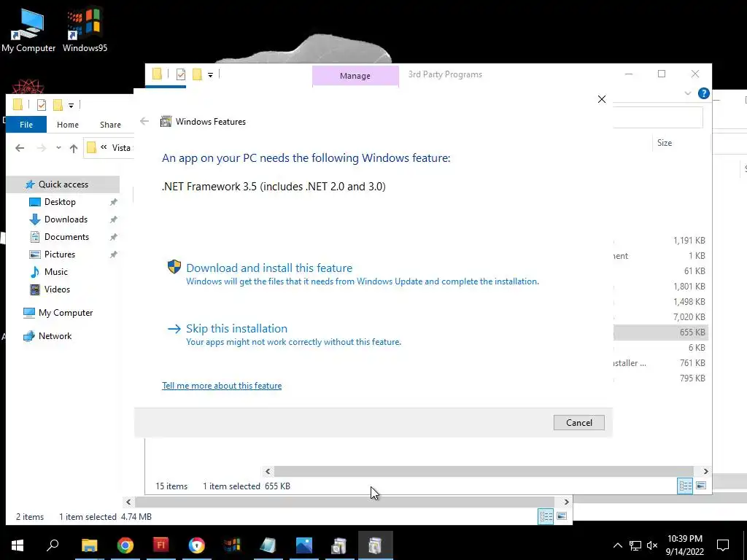747x560 pixels.
Task: Open the notification center icon
Action: tap(723, 545)
